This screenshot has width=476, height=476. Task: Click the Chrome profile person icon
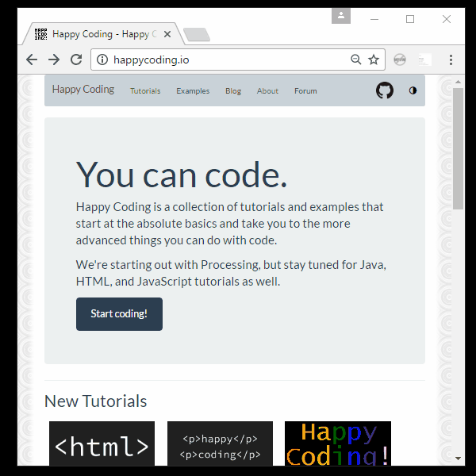coord(341,16)
